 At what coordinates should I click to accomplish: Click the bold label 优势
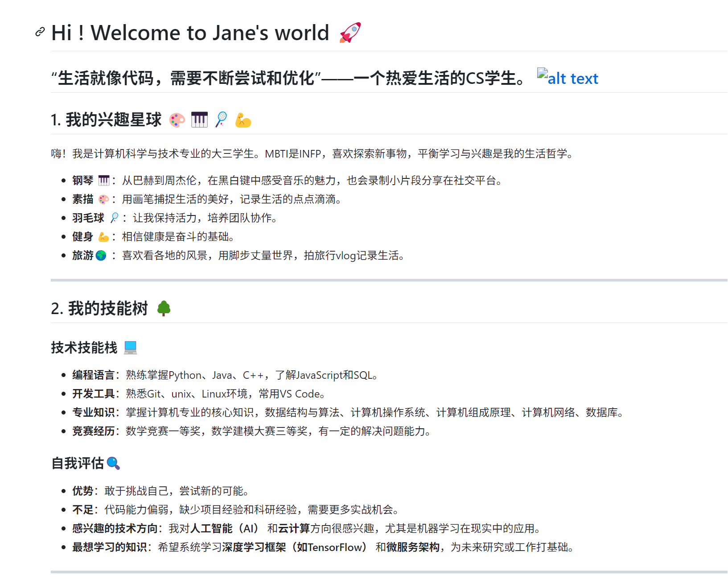[x=83, y=491]
